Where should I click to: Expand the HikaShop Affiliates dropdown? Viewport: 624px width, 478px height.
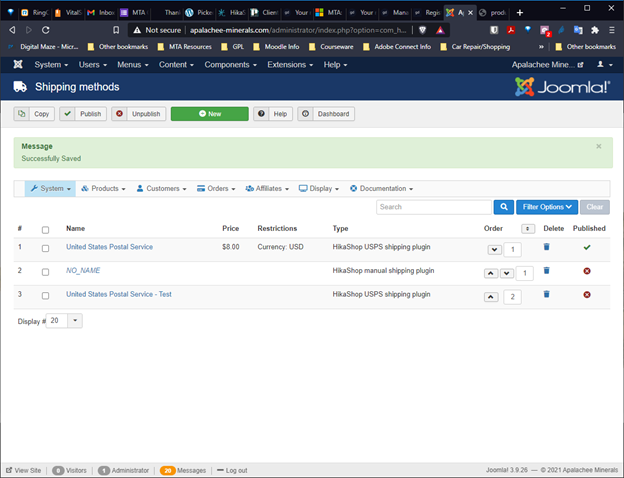pos(267,189)
